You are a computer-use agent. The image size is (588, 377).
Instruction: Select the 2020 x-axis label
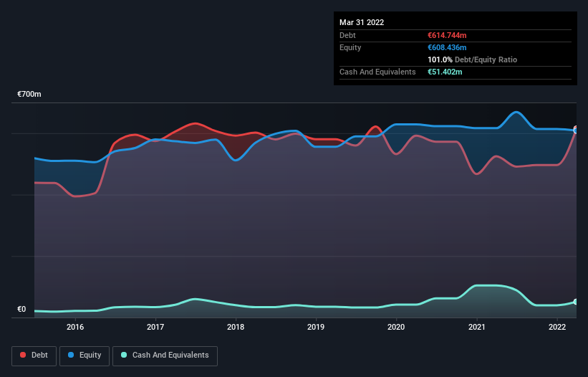[396, 327]
